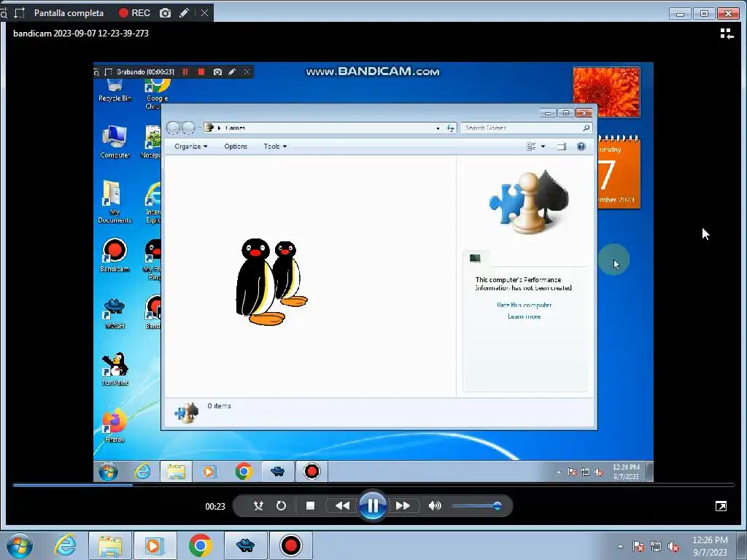Click the pause icon in the Grabando bar

(x=185, y=72)
